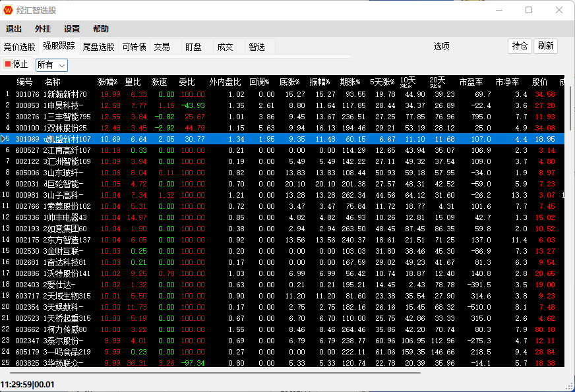Switch to the 竞价选股 tab

point(19,47)
